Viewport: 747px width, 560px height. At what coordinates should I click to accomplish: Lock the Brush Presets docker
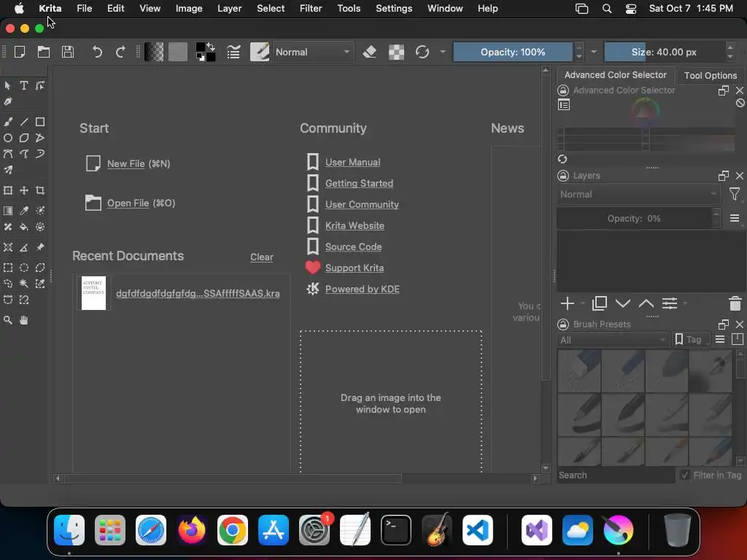click(563, 324)
